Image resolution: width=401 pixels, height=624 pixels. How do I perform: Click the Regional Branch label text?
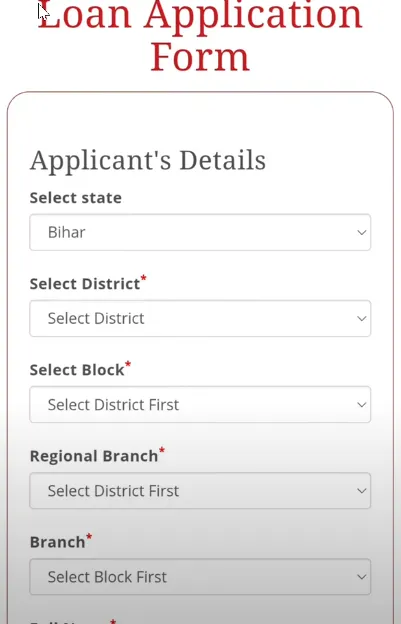tap(94, 456)
